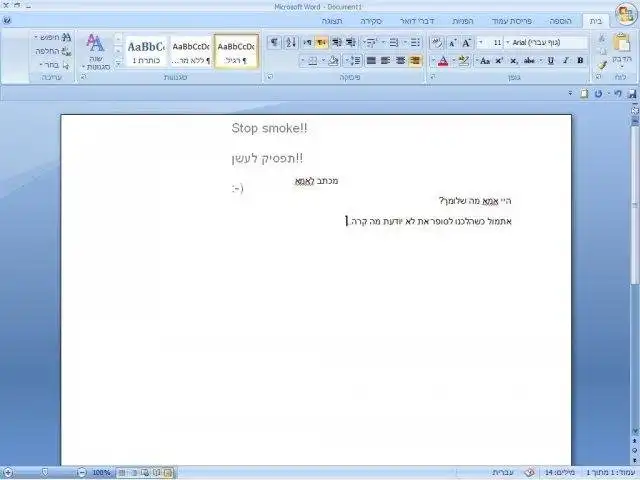This screenshot has width=640, height=480.
Task: Toggle Bold formatting
Action: (x=580, y=61)
